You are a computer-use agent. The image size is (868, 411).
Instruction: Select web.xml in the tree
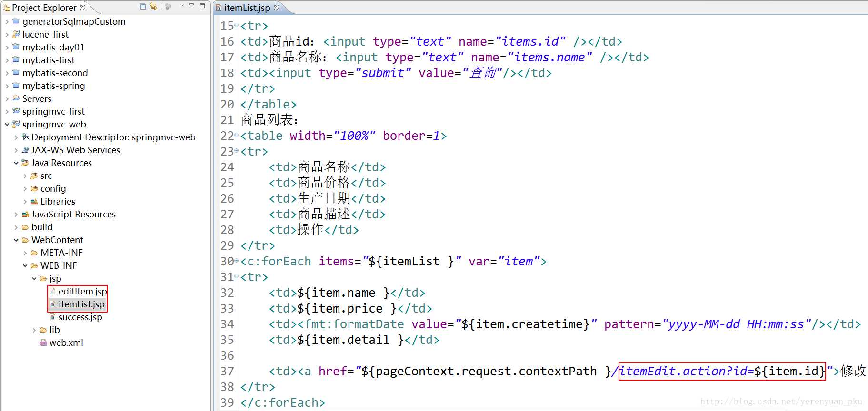tap(66, 342)
